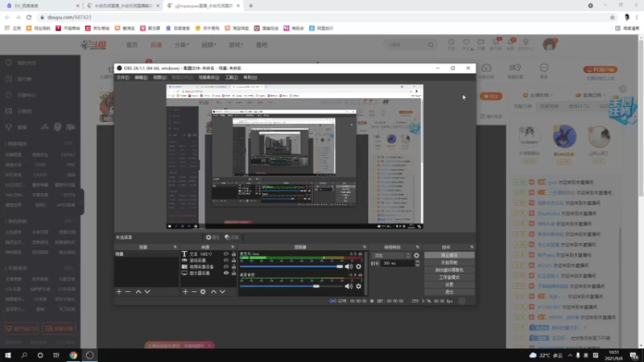
Task: Toggle lock on Game Capture source
Action: click(x=233, y=260)
